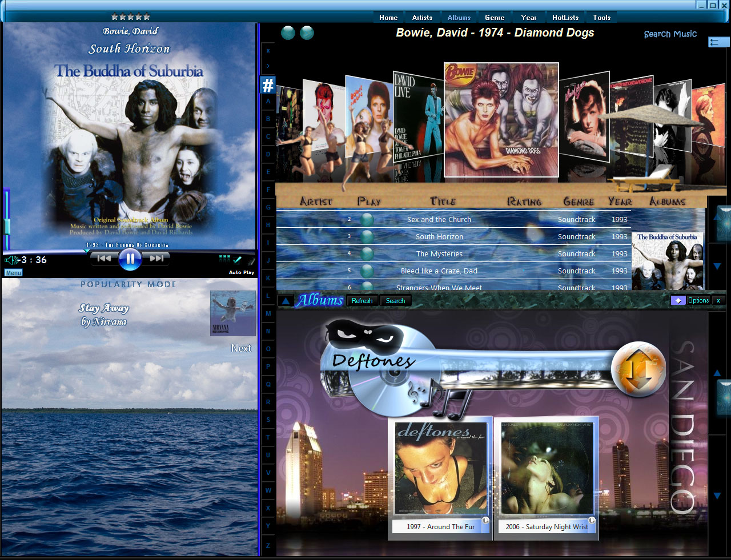Open the Genre menu
731x560 pixels.
click(495, 18)
